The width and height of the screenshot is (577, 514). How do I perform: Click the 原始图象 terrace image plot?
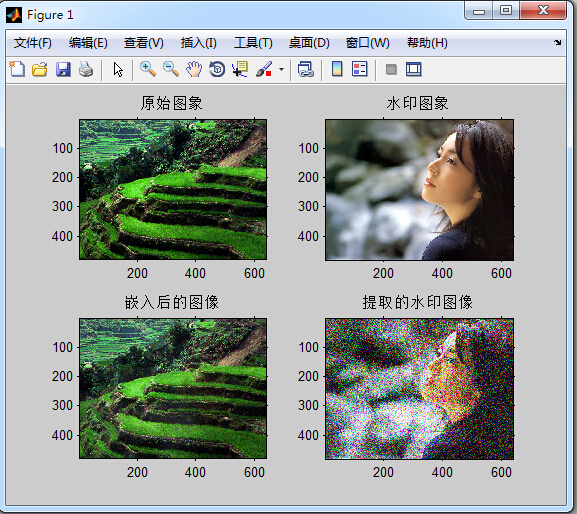173,189
